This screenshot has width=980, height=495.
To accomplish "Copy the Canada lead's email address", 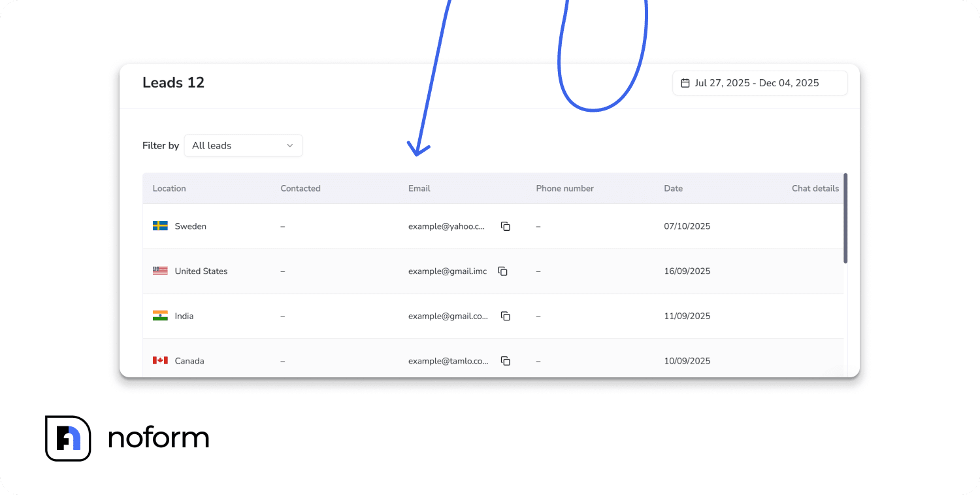I will point(505,360).
